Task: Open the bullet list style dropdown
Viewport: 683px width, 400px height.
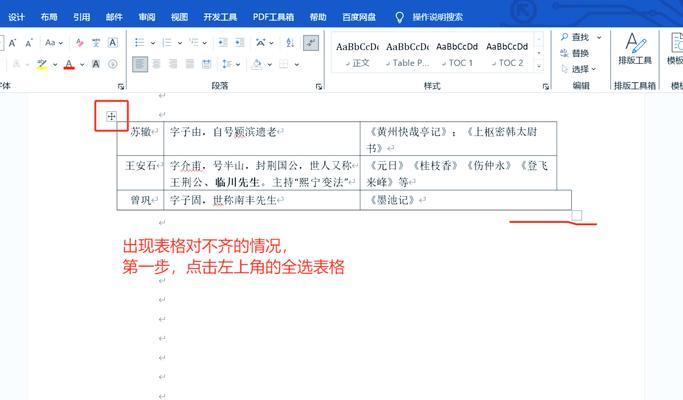Action: pyautogui.click(x=152, y=43)
